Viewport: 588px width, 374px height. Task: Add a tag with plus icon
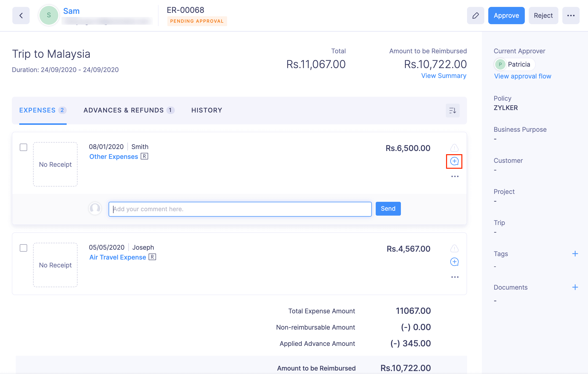point(575,254)
